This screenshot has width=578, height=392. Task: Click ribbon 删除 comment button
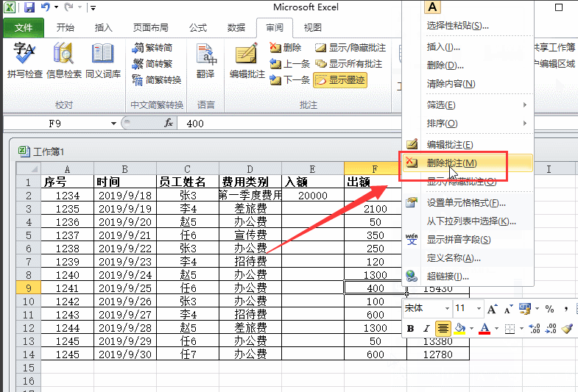pos(286,48)
